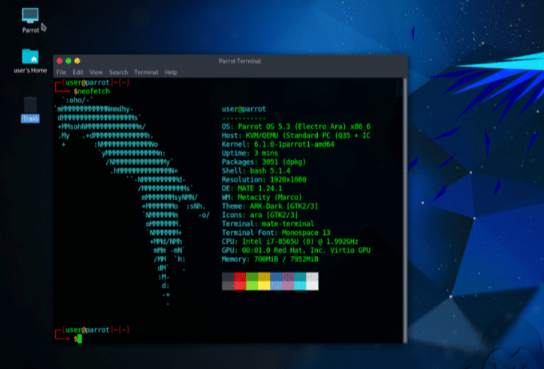Click the Kernel: 6.1.0-1parrot1-amd64 line
The height and width of the screenshot is (369, 544).
pos(278,144)
